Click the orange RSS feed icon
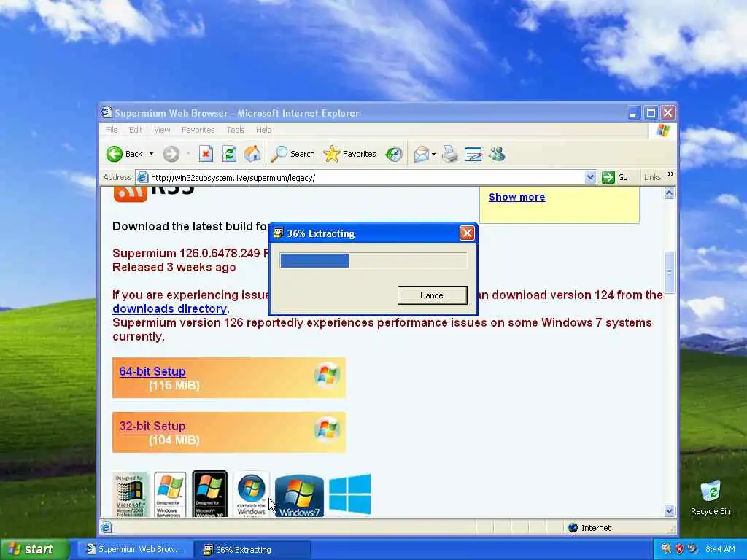The height and width of the screenshot is (560, 747). [x=130, y=194]
